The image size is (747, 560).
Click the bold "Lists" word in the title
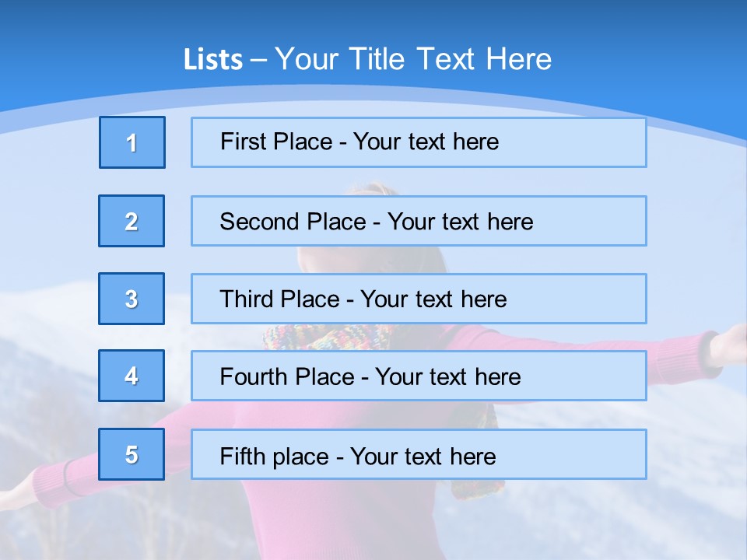pos(212,60)
